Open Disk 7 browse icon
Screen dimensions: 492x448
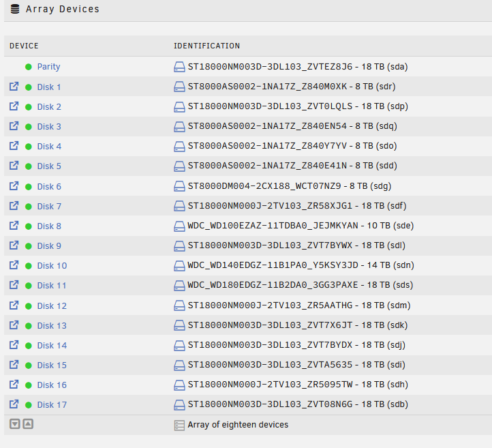[x=14, y=206]
